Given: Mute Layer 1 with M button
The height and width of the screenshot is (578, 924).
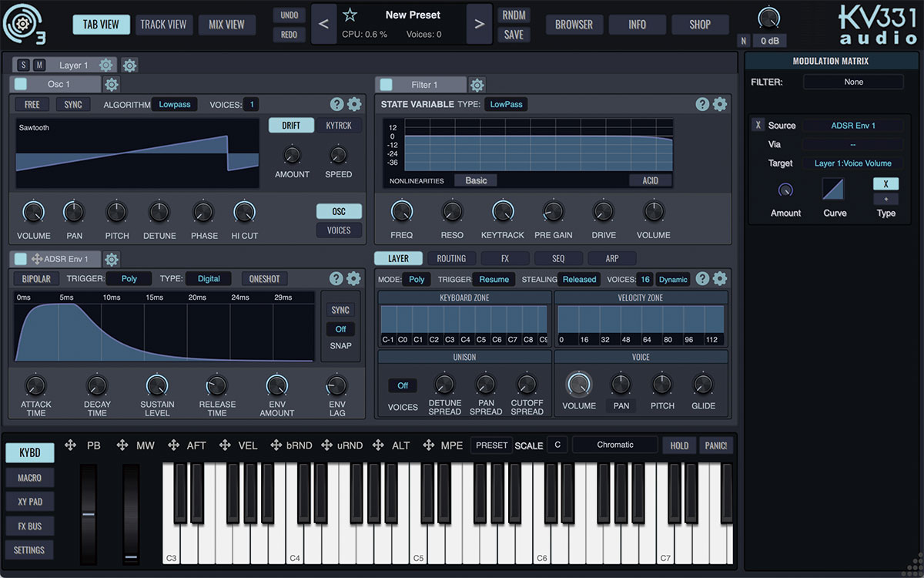Looking at the screenshot, I should pyautogui.click(x=39, y=66).
